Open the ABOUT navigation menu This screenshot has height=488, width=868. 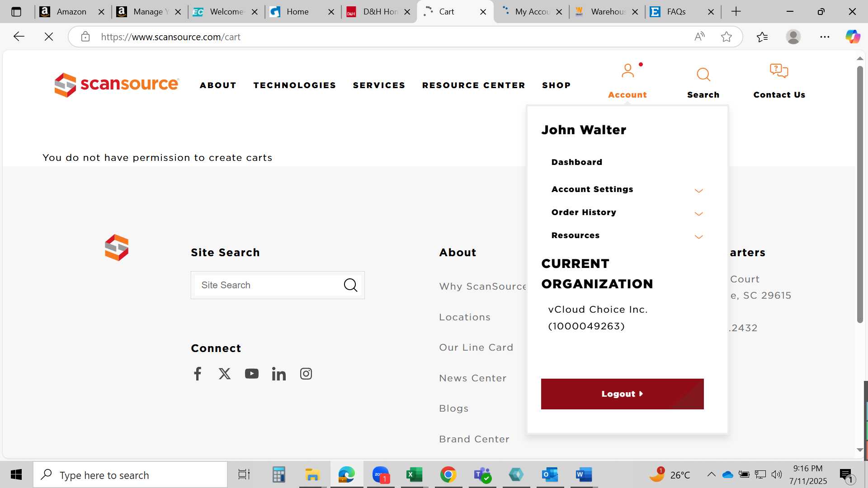[218, 85]
